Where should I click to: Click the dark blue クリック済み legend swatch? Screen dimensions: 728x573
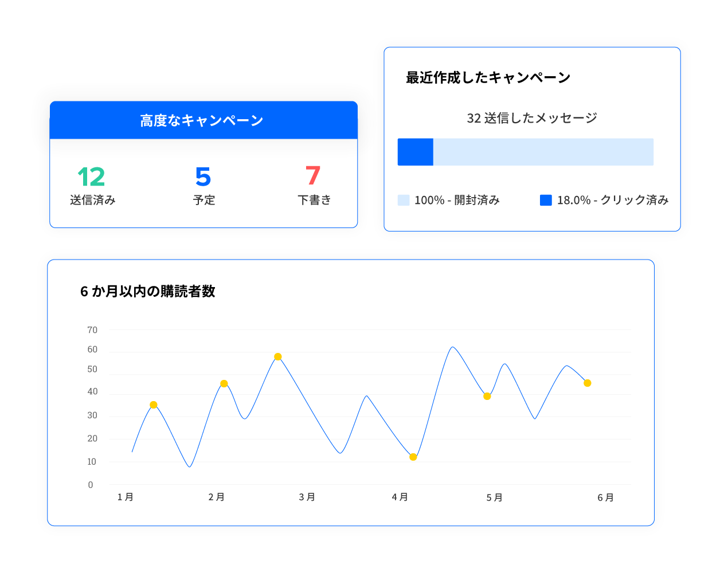click(546, 200)
